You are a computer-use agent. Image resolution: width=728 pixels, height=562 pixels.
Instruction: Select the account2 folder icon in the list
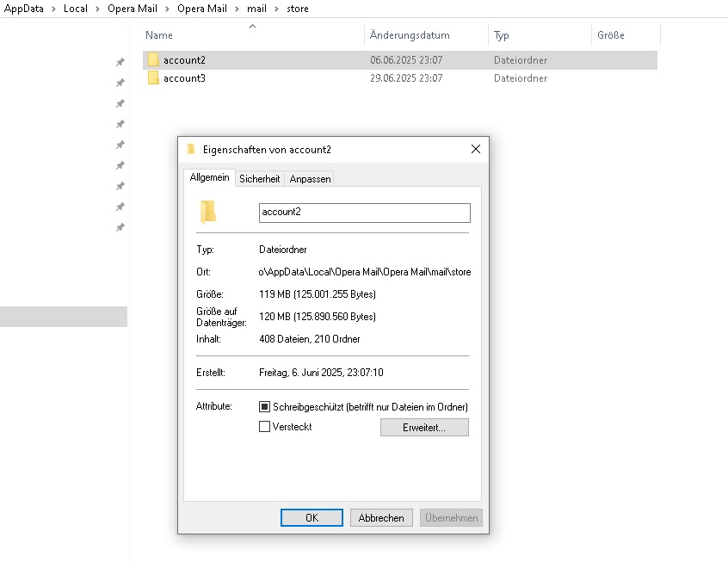click(153, 60)
